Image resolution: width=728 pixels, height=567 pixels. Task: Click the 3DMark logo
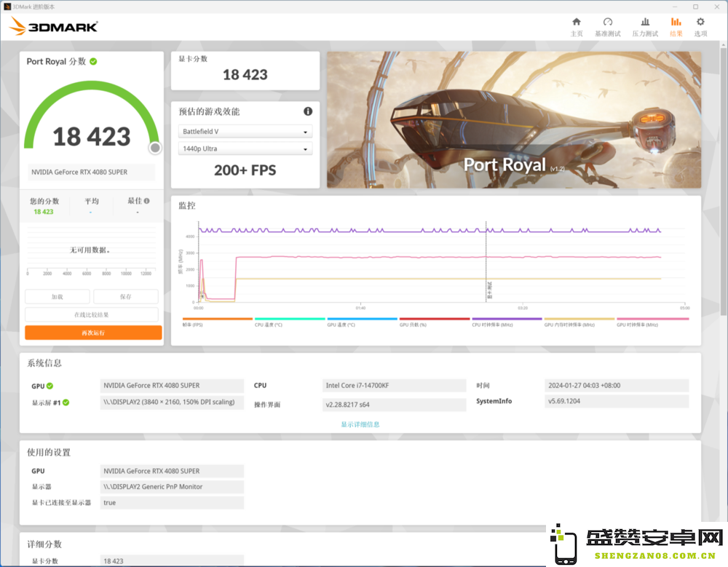click(53, 26)
